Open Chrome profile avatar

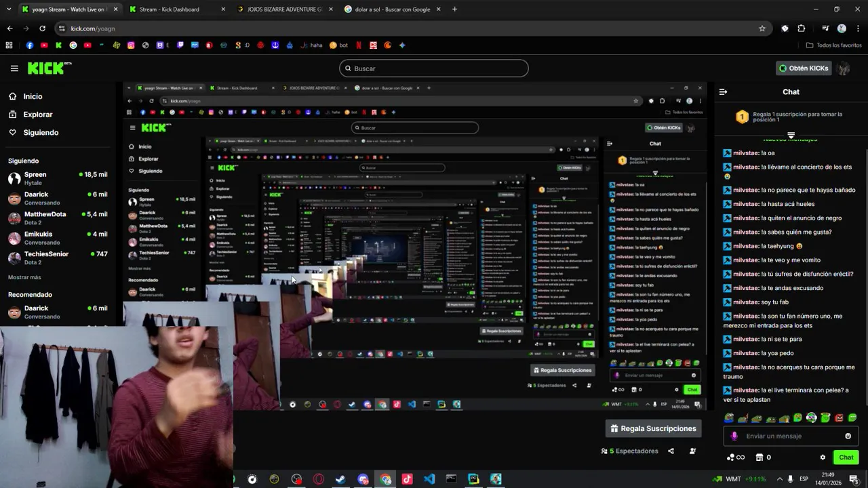point(842,28)
